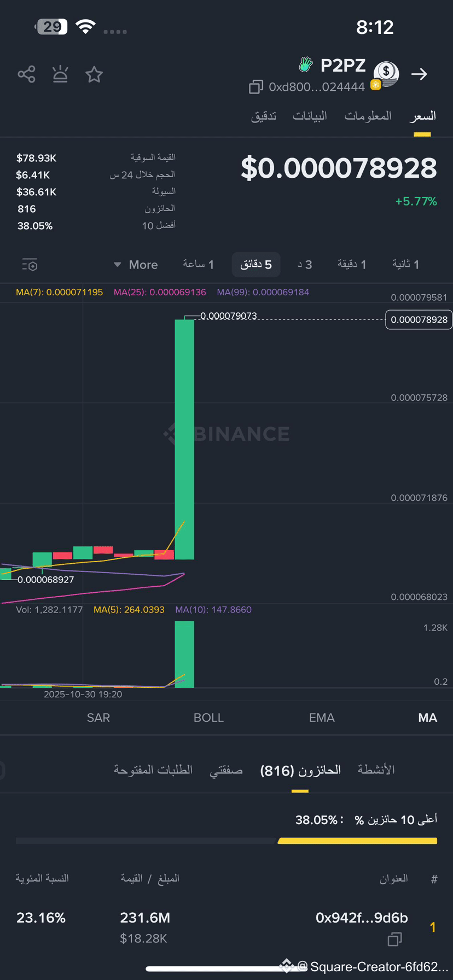Tap the low price marker 0.000068927
The image size is (453, 980).
click(45, 580)
